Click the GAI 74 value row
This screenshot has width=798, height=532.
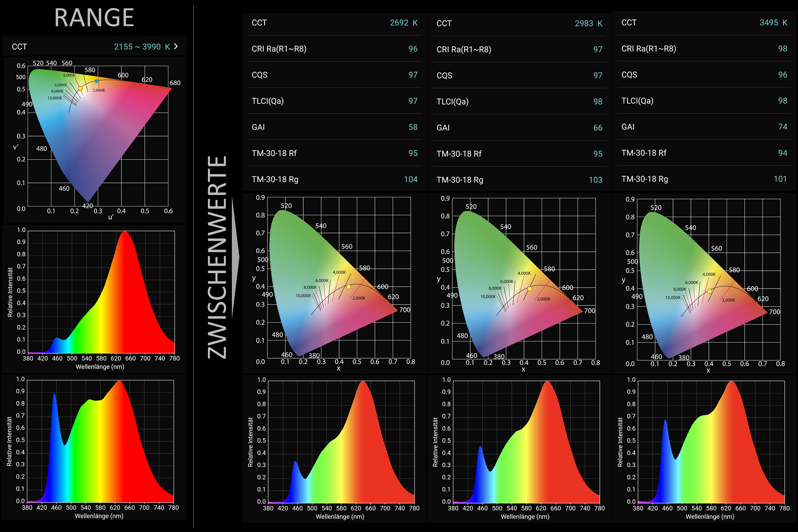click(x=704, y=127)
